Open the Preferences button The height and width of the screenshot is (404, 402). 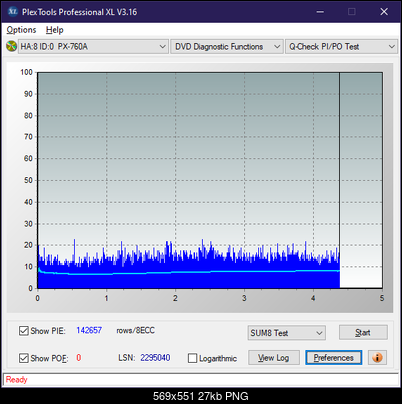pos(333,358)
